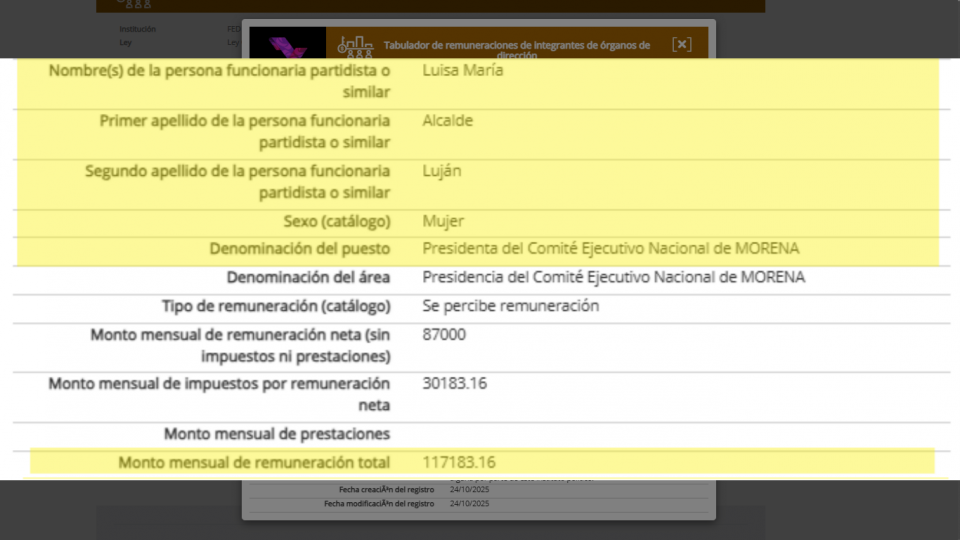Select the monthly tax amount 30183.16

coord(454,384)
